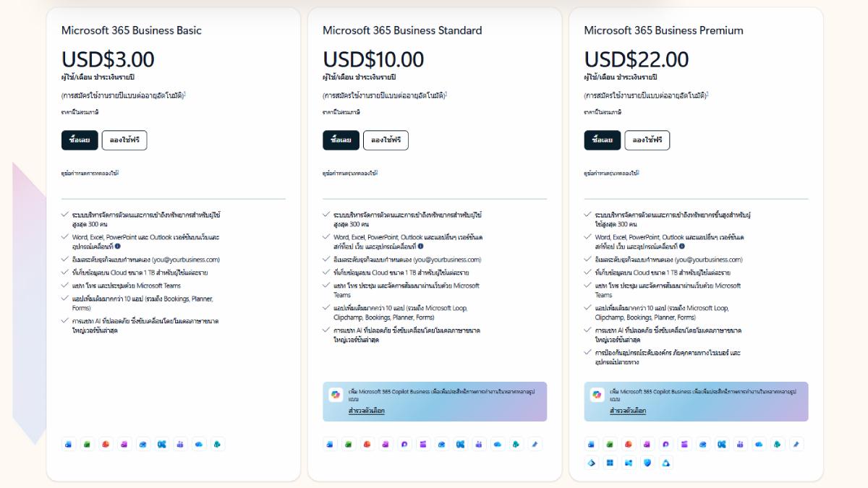Click the Teams icon in Business Basic card
The height and width of the screenshot is (488, 868).
click(x=180, y=444)
